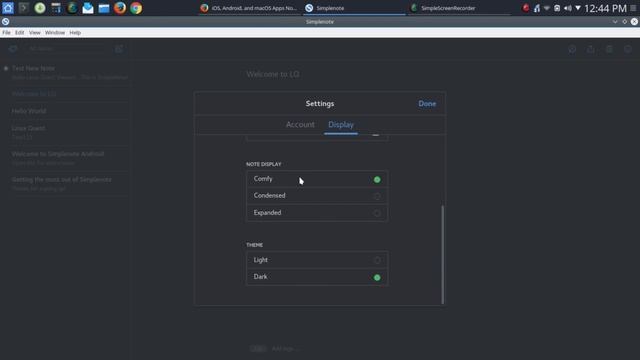Click the tags sidebar toggle icon
Image resolution: width=640 pixels, height=360 pixels.
point(13,49)
